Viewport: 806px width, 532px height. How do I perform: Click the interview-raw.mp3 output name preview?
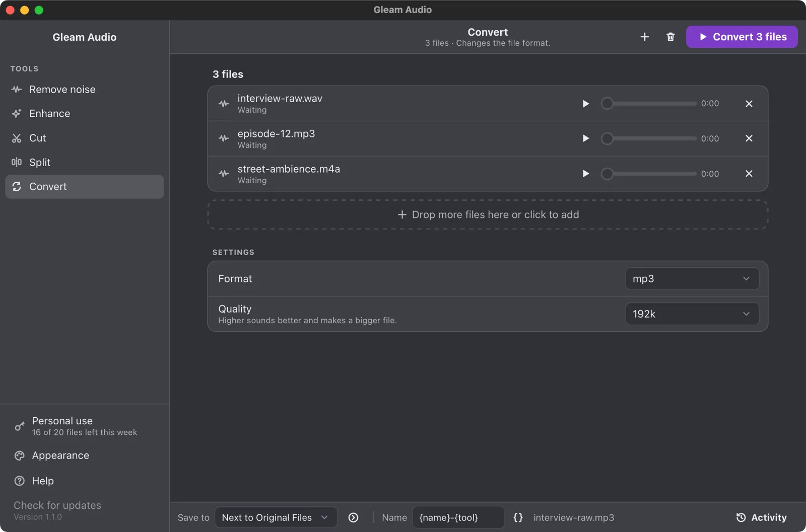tap(574, 517)
